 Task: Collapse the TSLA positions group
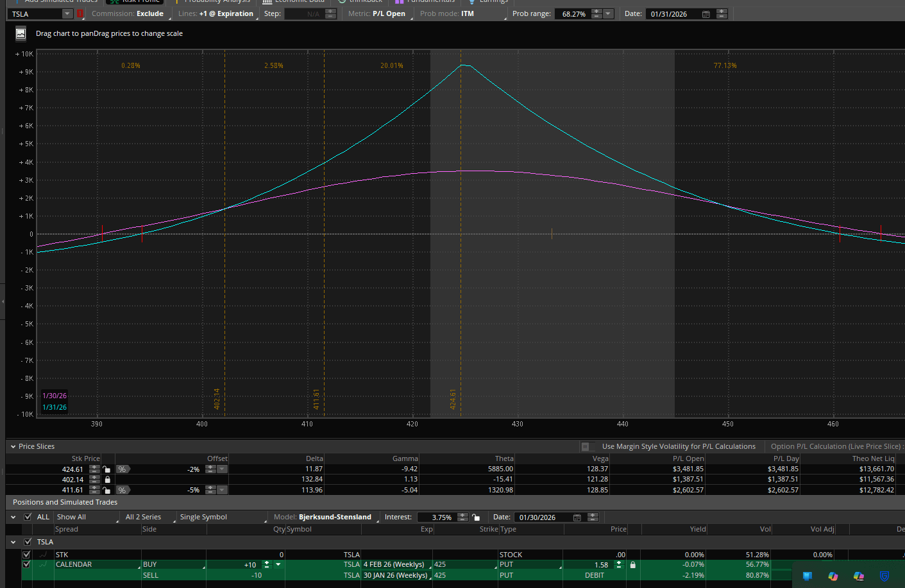(13, 542)
